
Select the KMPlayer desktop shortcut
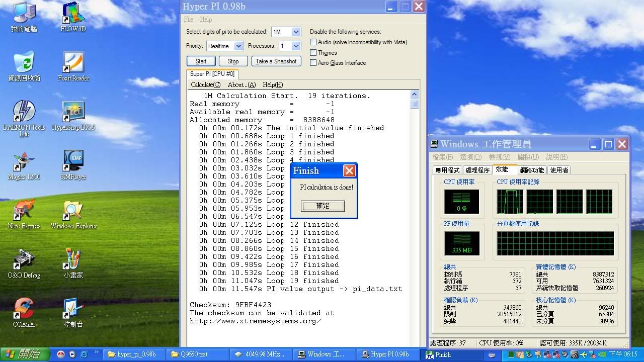pyautogui.click(x=73, y=165)
